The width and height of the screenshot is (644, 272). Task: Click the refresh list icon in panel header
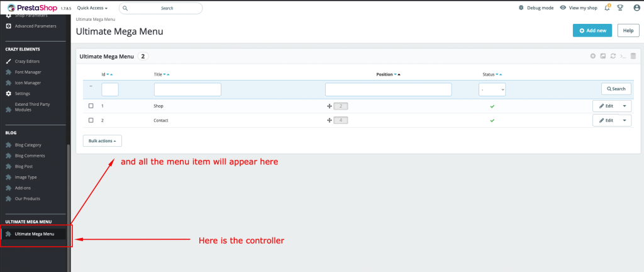[613, 56]
